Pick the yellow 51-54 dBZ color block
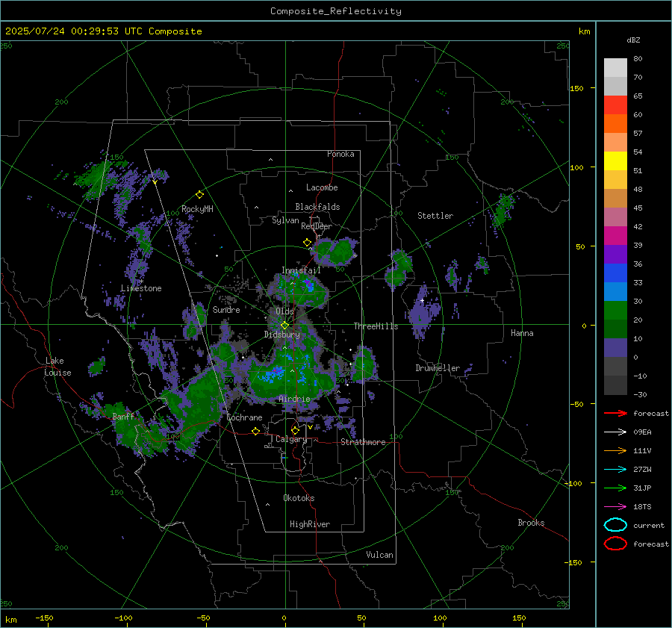This screenshot has height=628, width=672. [x=615, y=161]
